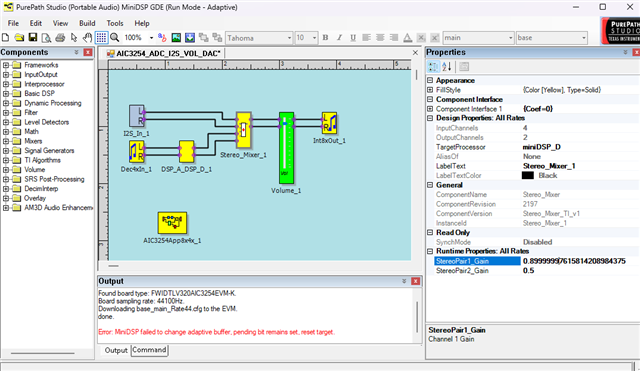Click the Volume_1 green slider component
Image resolution: width=640 pixels, height=371 pixels.
286,148
